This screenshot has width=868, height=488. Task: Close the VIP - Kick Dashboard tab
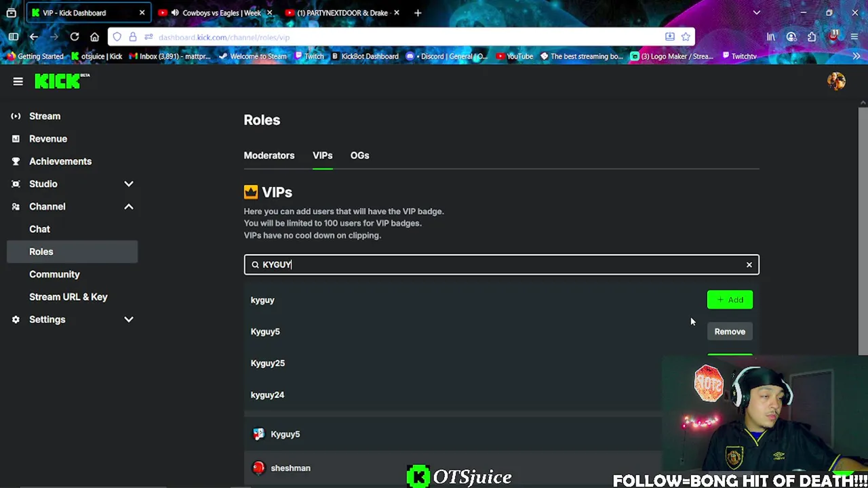(x=142, y=13)
